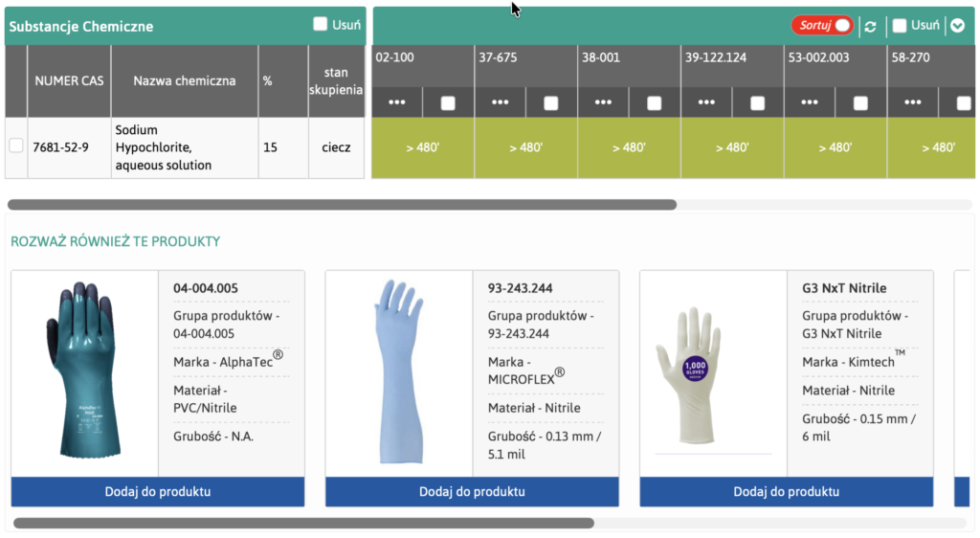Open more options for product 58-270
The height and width of the screenshot is (538, 980).
pyautogui.click(x=914, y=102)
